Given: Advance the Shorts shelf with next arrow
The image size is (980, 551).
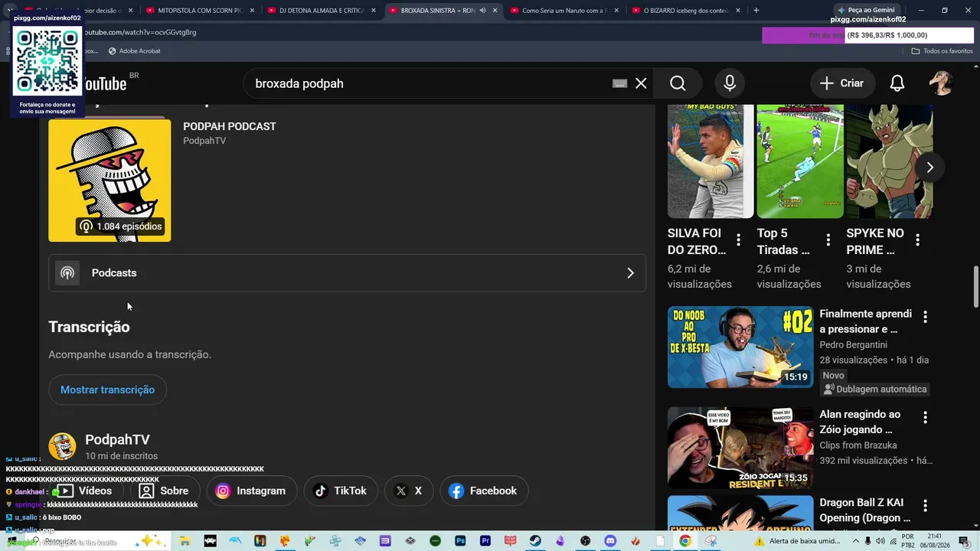Looking at the screenshot, I should point(929,168).
